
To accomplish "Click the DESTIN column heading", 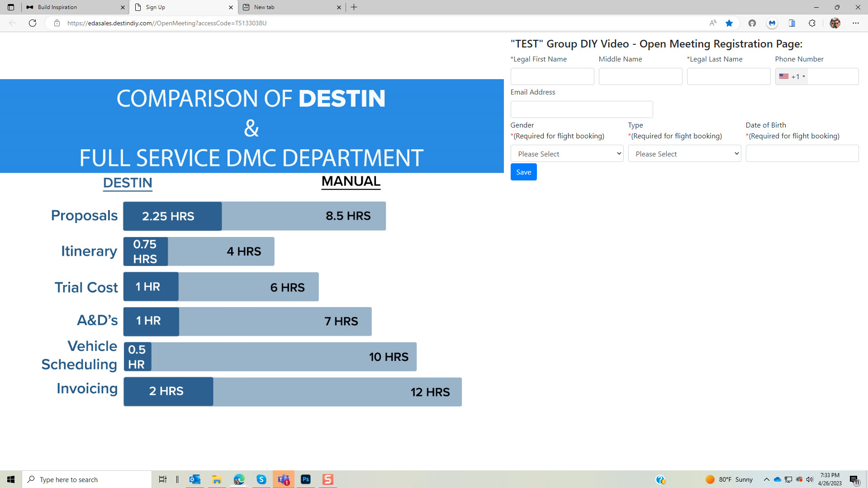I will 128,183.
